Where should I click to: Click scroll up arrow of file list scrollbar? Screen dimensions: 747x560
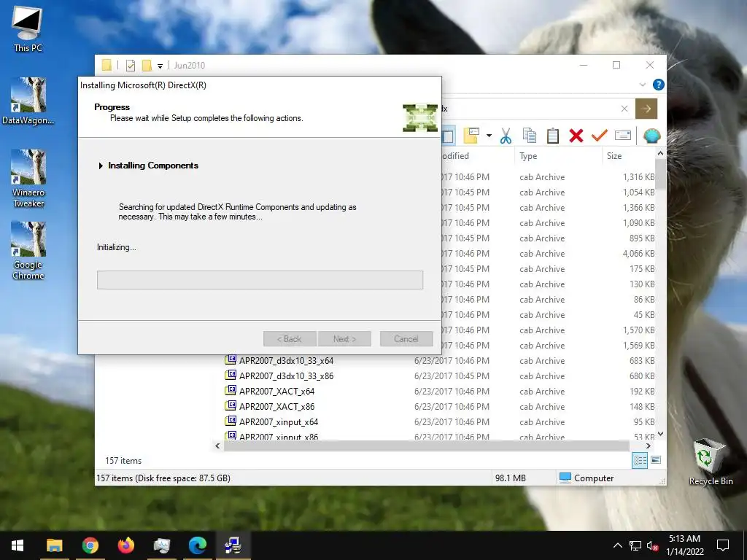click(x=660, y=153)
